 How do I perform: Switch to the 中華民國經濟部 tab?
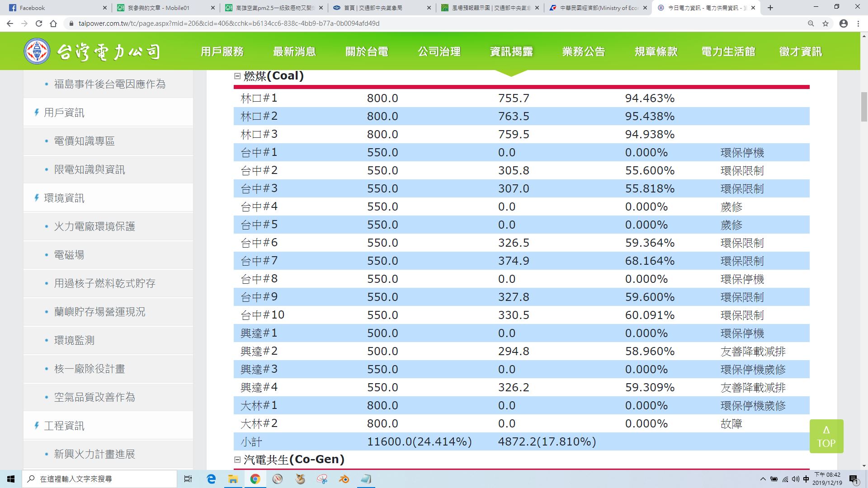click(x=598, y=8)
